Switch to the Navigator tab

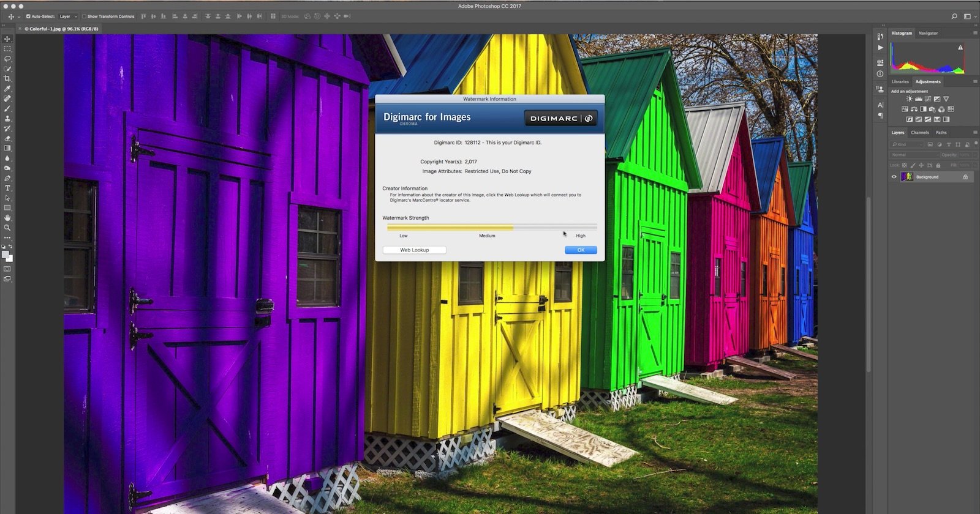(x=928, y=33)
